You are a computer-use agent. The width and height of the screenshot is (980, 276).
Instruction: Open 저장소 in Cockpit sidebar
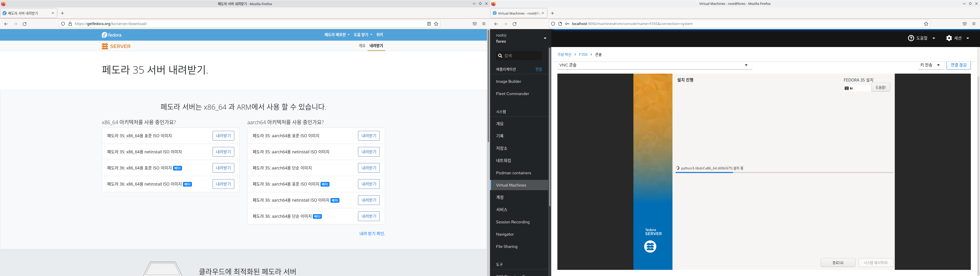coord(519,148)
